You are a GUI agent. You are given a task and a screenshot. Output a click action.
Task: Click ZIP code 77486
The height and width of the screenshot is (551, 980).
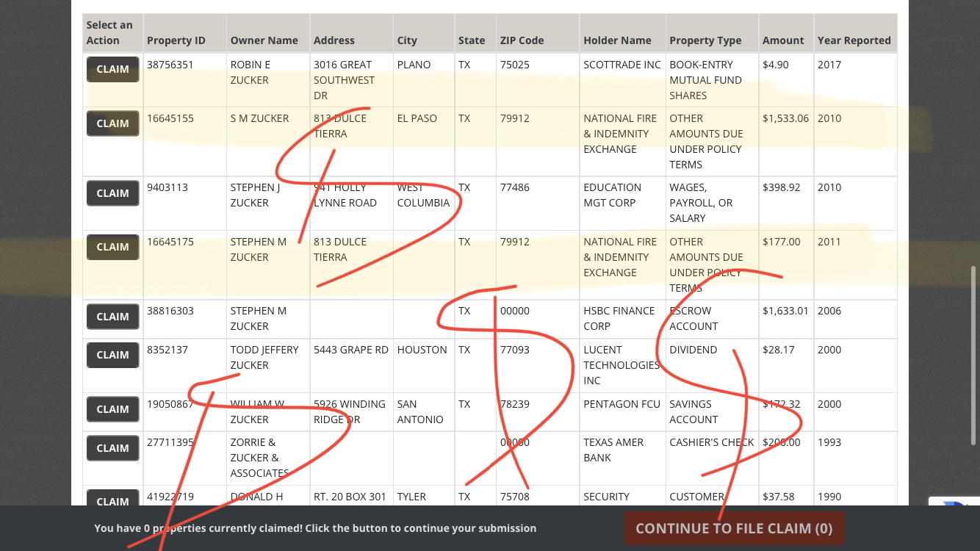(515, 187)
